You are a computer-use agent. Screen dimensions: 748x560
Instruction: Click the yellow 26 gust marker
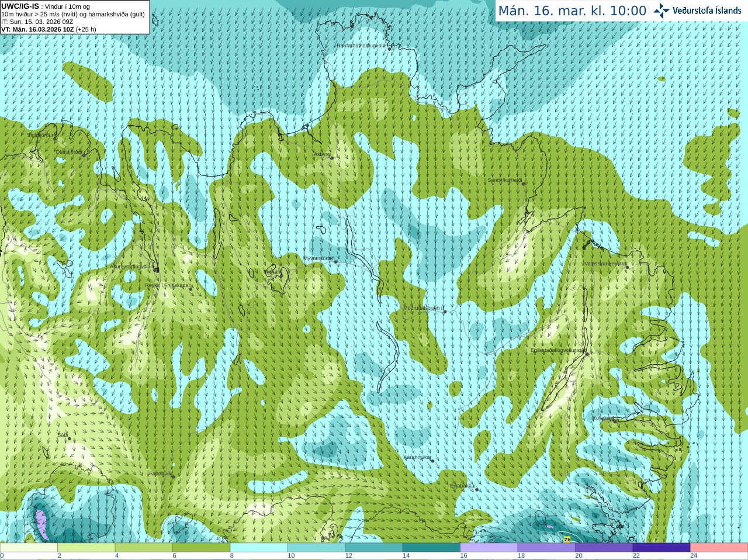pos(567,540)
